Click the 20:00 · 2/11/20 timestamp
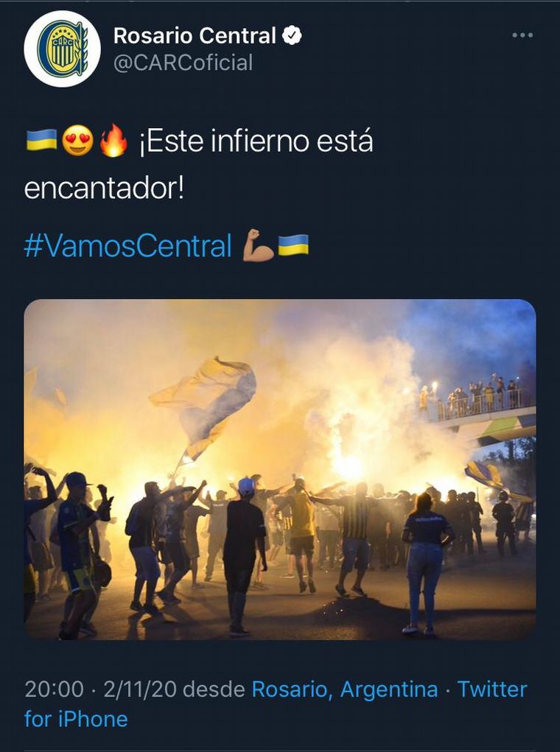 100,689
